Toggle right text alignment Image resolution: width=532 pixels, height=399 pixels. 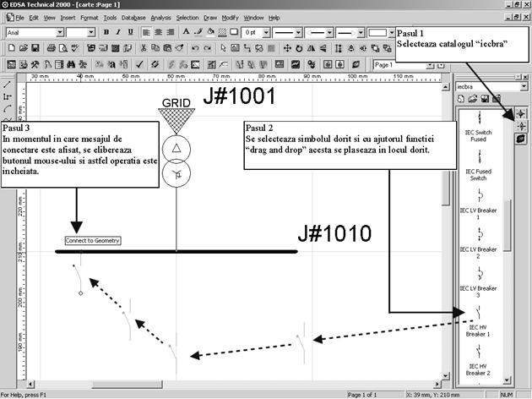(169, 32)
